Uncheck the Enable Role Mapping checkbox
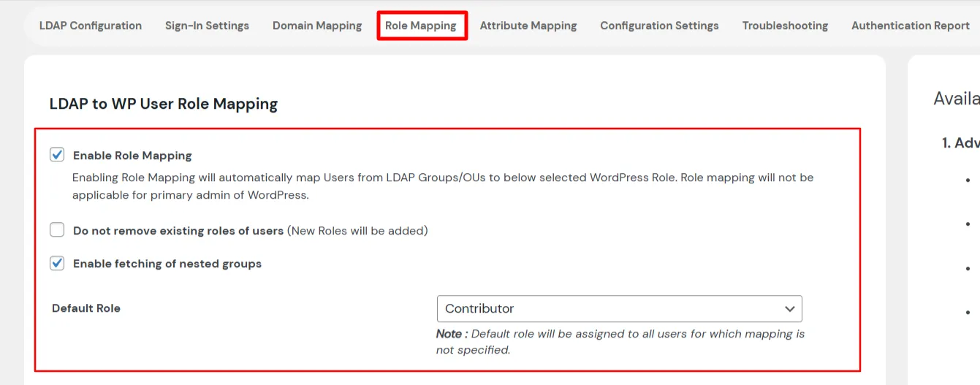 pyautogui.click(x=57, y=155)
